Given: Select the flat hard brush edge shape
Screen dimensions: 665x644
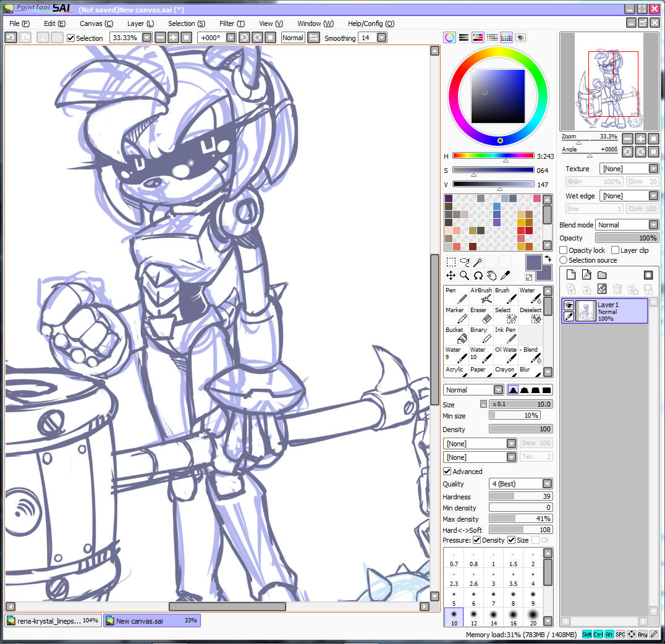Looking at the screenshot, I should (x=547, y=390).
